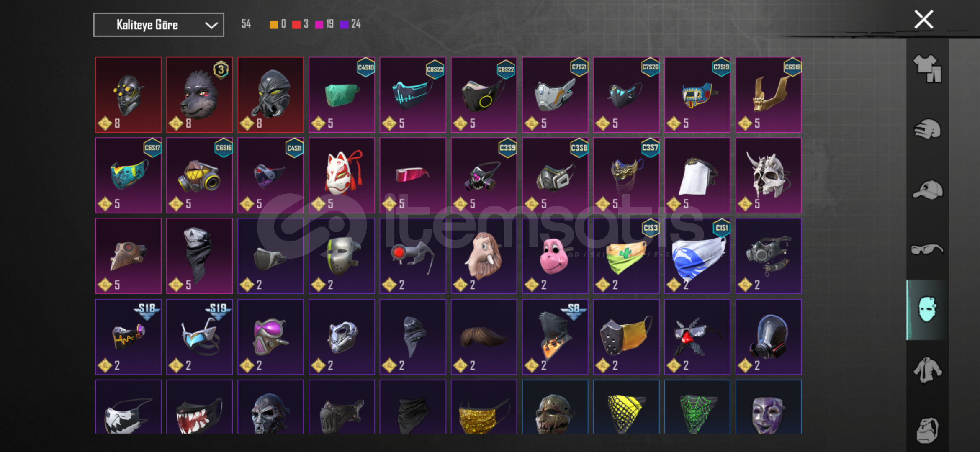
Task: Pick the pink dinosaur head mask
Action: (x=555, y=256)
